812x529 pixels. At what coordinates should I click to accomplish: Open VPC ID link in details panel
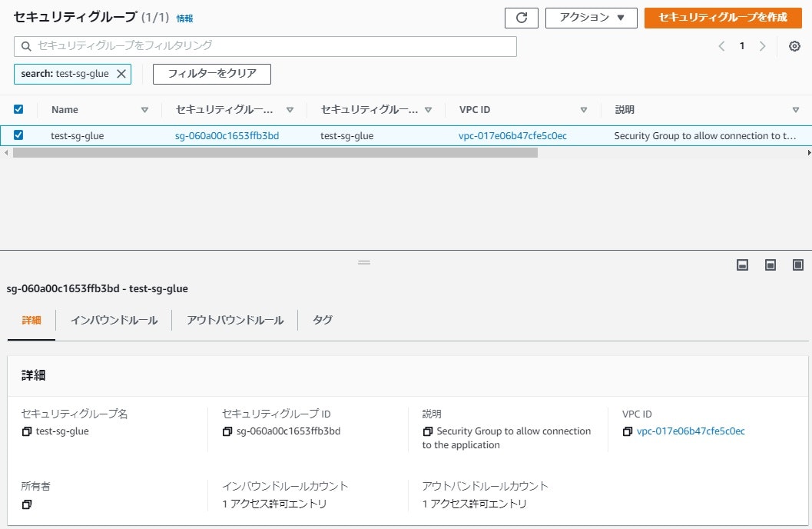pyautogui.click(x=691, y=431)
